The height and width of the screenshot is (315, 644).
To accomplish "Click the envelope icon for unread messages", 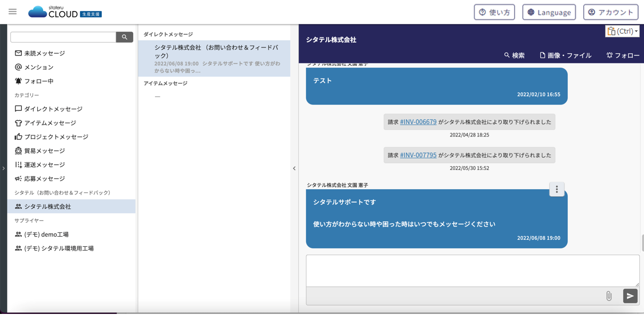I will pyautogui.click(x=18, y=53).
